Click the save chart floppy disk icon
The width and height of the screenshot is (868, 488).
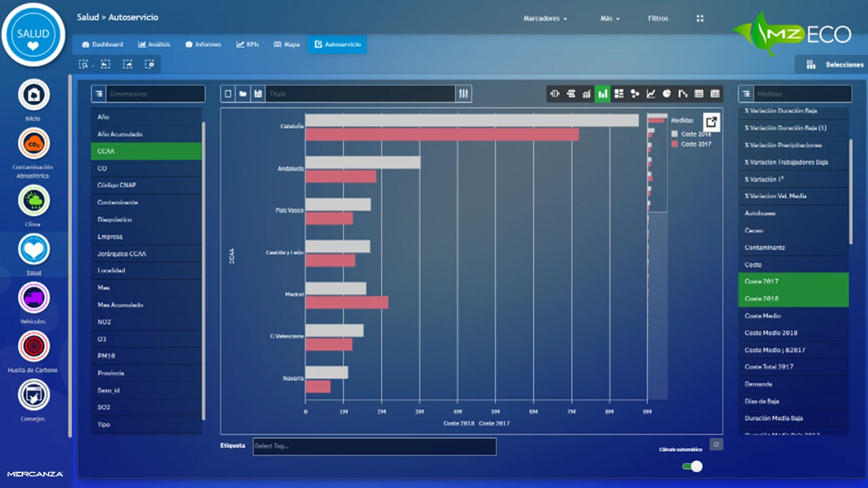(258, 94)
